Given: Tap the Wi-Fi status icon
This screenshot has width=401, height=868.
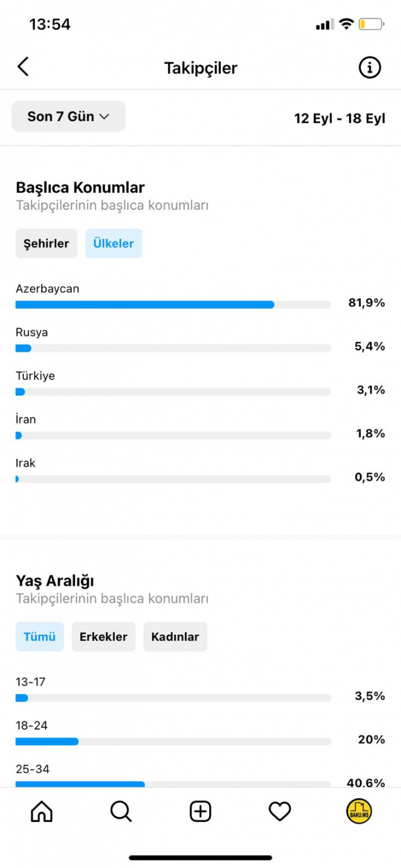Looking at the screenshot, I should click(346, 24).
